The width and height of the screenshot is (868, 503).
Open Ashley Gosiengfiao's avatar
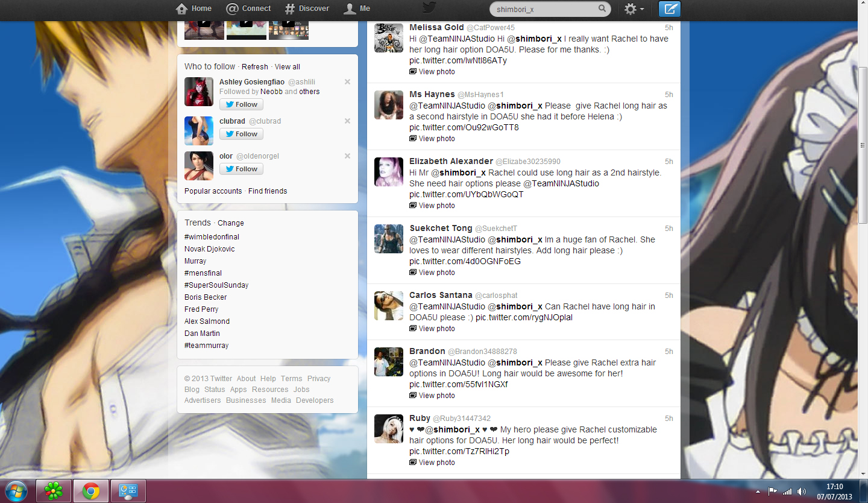[x=199, y=92]
